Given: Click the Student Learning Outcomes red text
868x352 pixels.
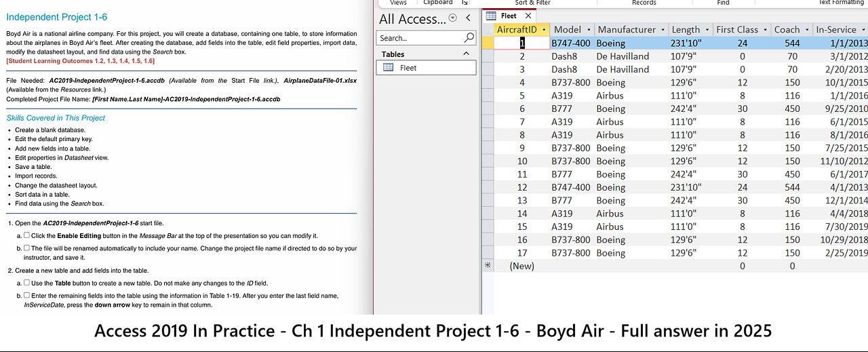Looking at the screenshot, I should click(x=80, y=61).
